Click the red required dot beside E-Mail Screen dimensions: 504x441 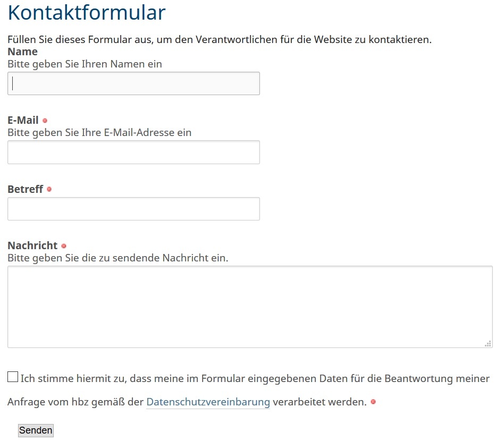tap(45, 121)
